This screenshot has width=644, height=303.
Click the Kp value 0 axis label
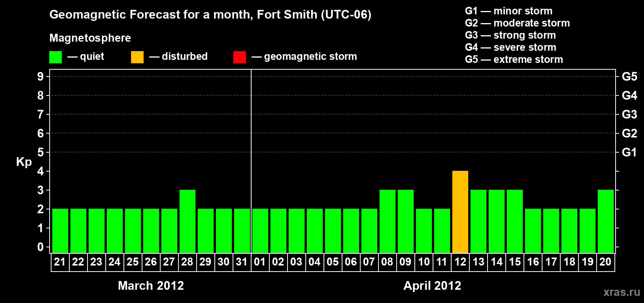point(41,247)
